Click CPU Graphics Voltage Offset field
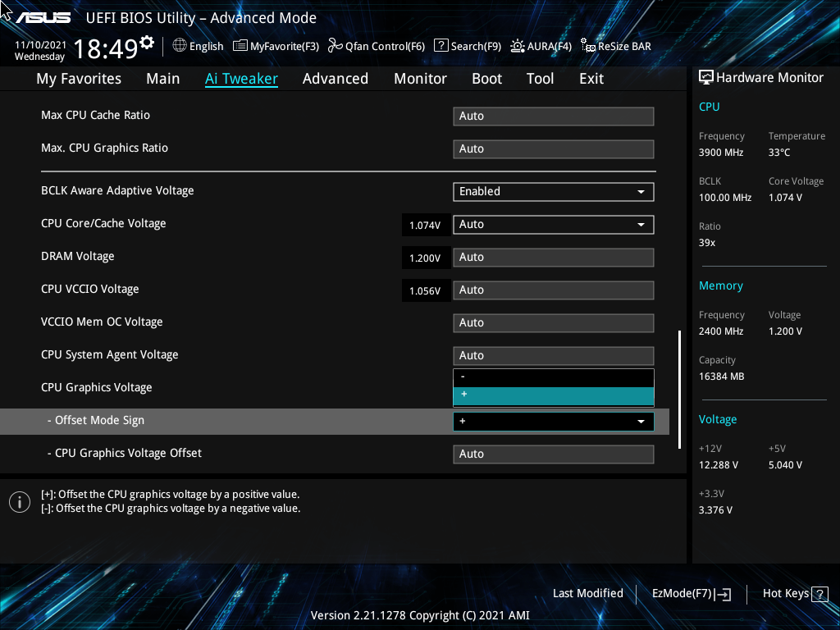840x630 pixels. pyautogui.click(x=554, y=454)
